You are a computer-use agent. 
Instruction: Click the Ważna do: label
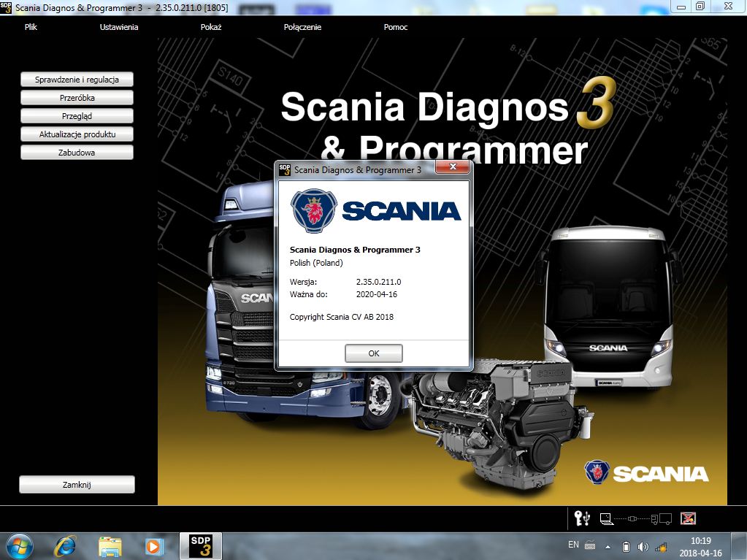click(309, 294)
